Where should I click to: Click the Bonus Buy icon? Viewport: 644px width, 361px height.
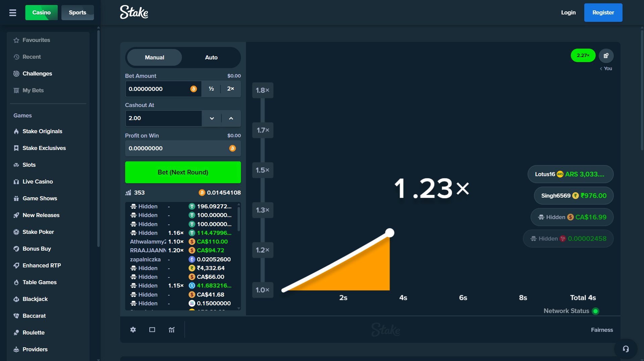[16, 249]
